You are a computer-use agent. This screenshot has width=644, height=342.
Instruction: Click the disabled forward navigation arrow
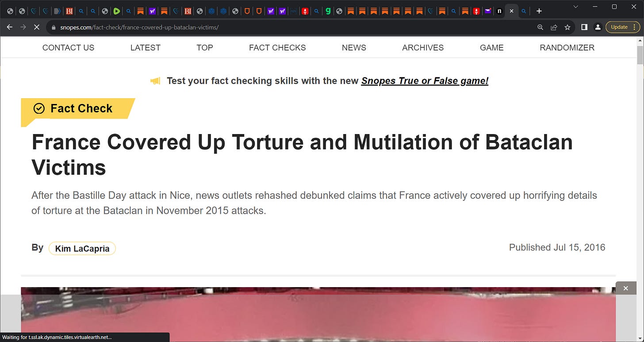point(23,27)
